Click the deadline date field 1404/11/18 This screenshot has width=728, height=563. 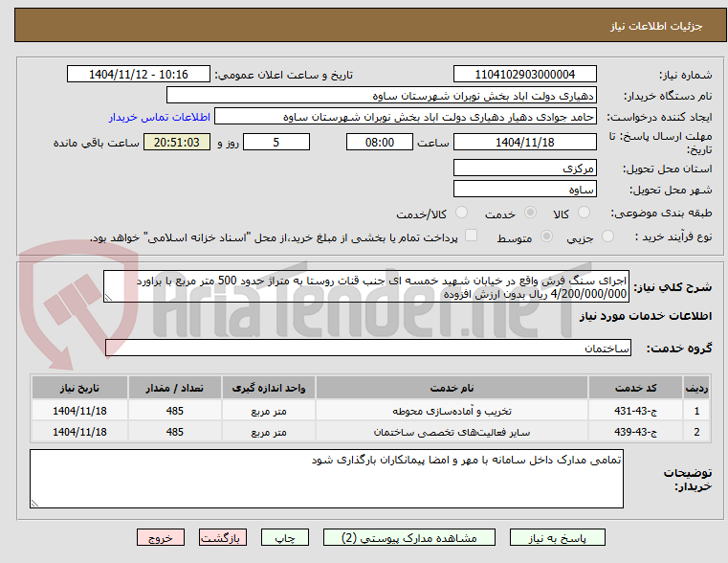[x=524, y=142]
